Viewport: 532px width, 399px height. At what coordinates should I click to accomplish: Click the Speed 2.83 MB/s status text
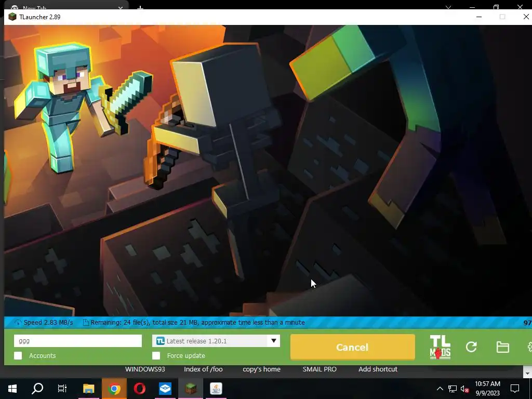point(48,323)
